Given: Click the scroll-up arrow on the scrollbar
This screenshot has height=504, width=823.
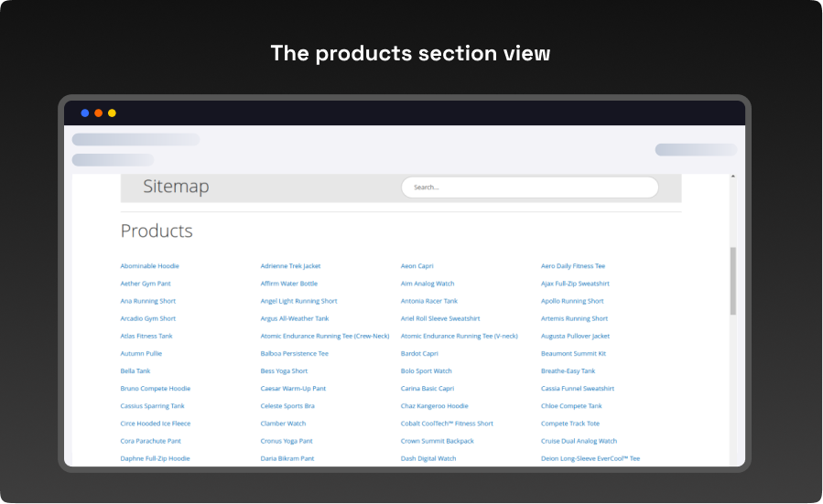Looking at the screenshot, I should pyautogui.click(x=732, y=177).
